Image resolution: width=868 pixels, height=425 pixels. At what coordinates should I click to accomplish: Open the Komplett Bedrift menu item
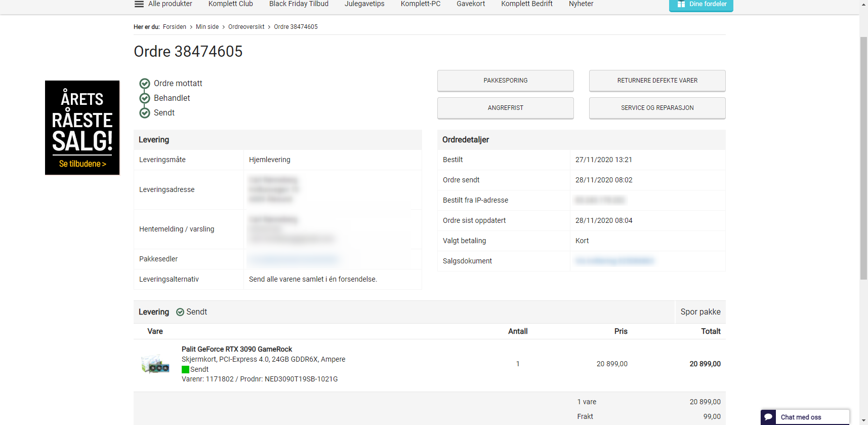(527, 4)
